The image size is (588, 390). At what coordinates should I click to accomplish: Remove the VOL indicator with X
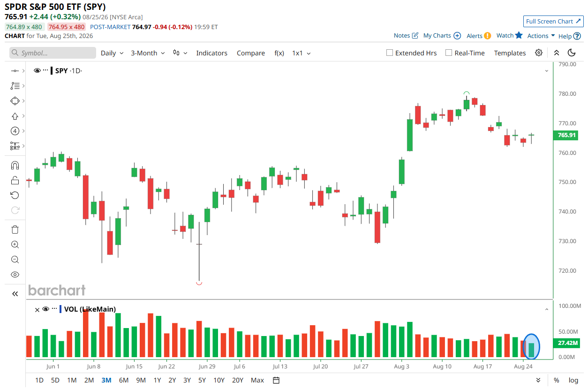37,309
